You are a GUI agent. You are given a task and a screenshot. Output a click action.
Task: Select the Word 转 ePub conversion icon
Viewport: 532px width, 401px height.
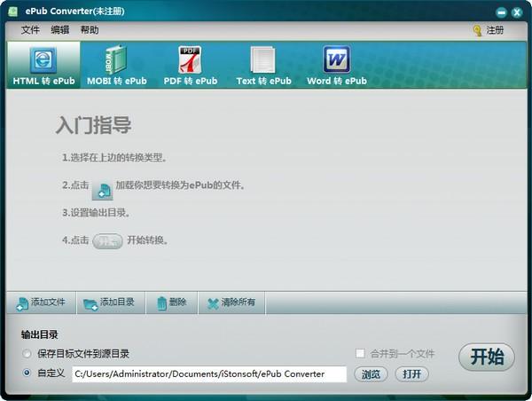(x=336, y=61)
